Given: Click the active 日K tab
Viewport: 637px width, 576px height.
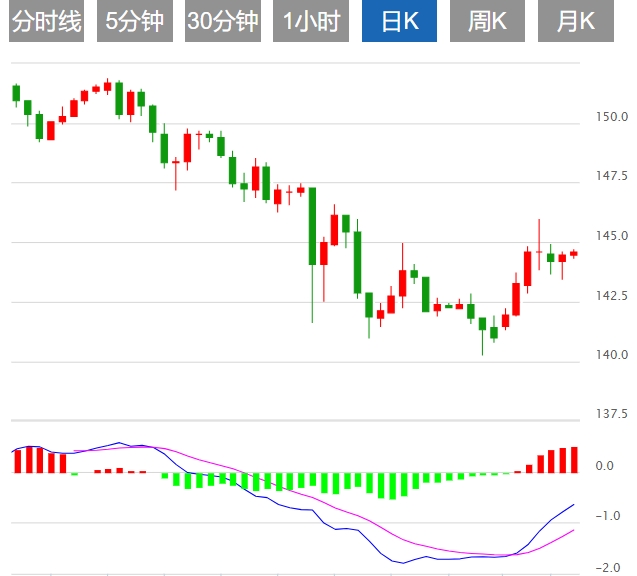Looking at the screenshot, I should (398, 22).
